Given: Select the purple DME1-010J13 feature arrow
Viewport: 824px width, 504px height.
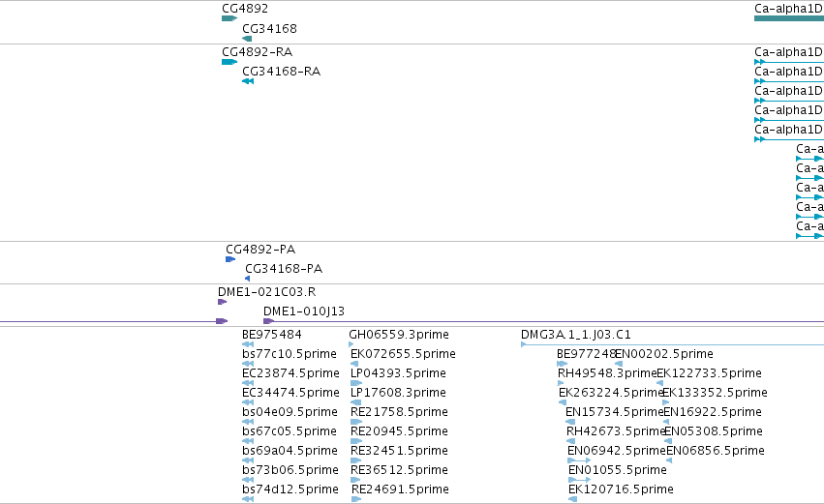Looking at the screenshot, I should coord(268,321).
